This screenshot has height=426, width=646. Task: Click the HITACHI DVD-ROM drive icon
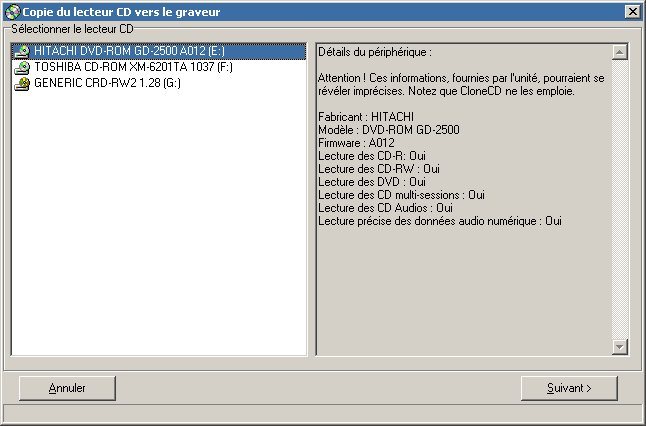click(x=22, y=51)
